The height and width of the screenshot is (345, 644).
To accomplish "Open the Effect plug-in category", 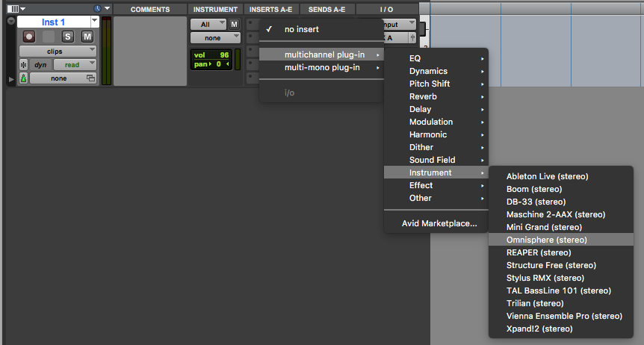I will 436,186.
